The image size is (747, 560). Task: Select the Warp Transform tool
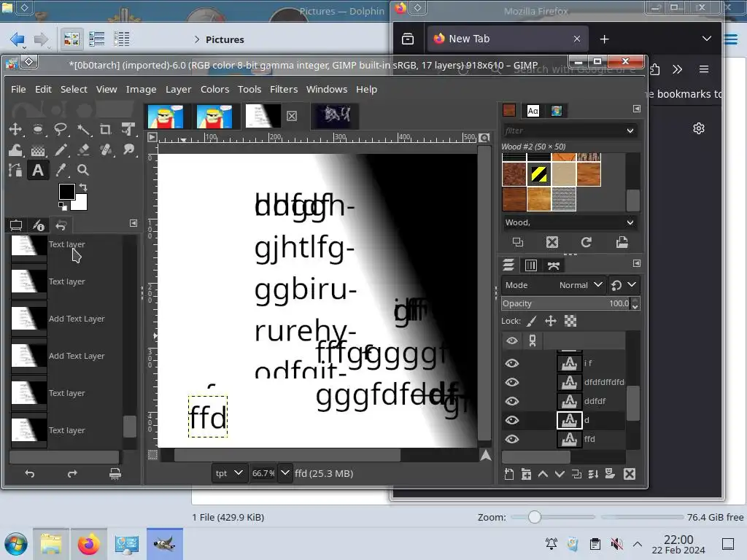click(15, 150)
